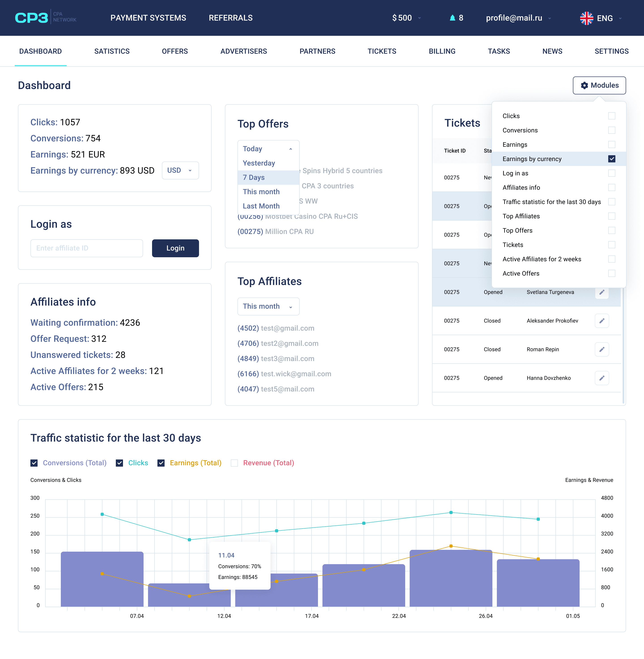Click the Login button

[x=175, y=248]
